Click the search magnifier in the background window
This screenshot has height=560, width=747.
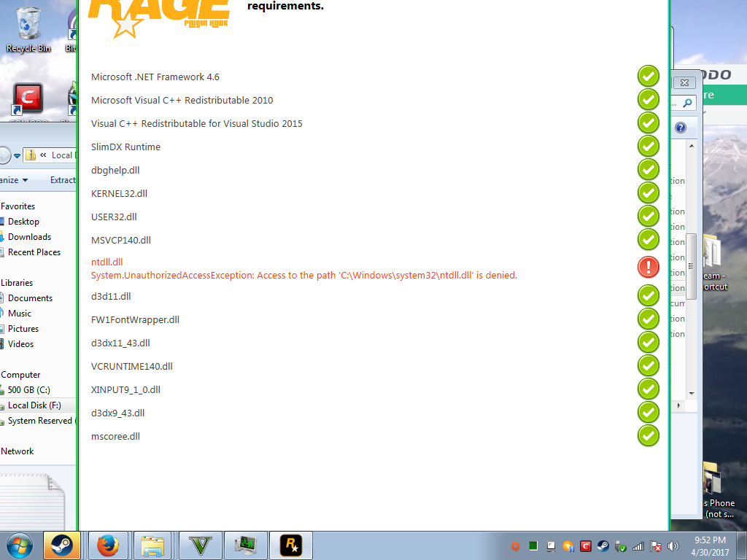687,102
